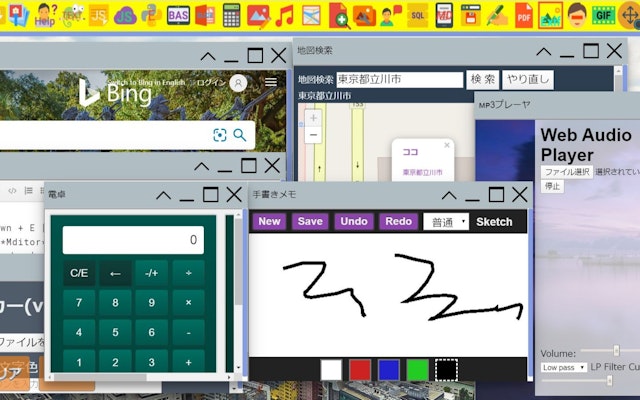Open the calculator icon in top toolbar
Screen dimensions: 640x400
[x=232, y=15]
